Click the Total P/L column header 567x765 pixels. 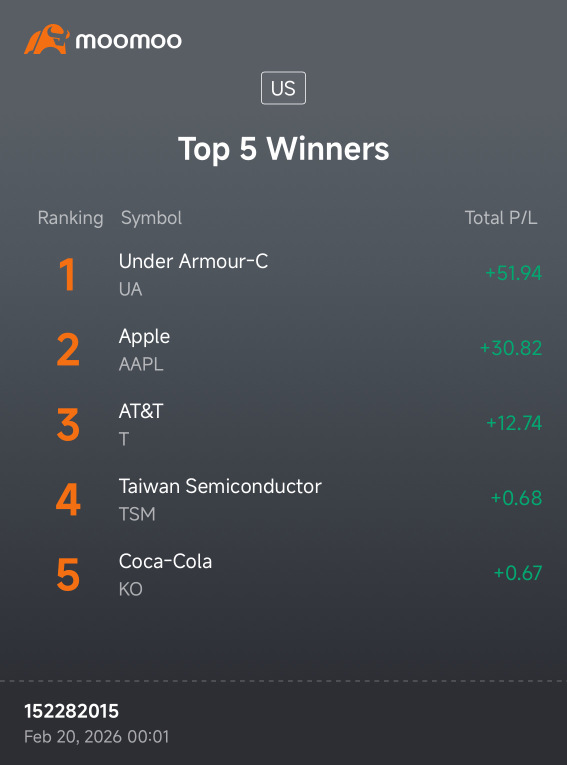pyautogui.click(x=501, y=218)
